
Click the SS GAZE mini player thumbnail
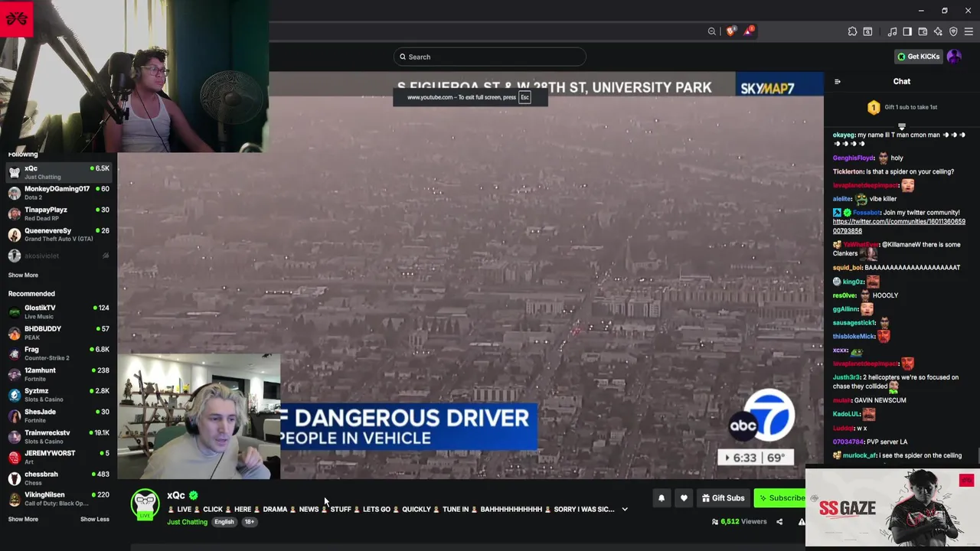point(892,507)
